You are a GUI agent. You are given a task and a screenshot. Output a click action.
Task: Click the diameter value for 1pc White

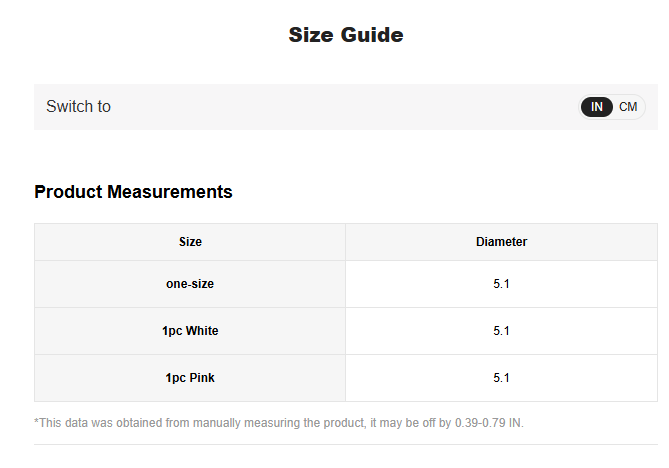(x=501, y=331)
